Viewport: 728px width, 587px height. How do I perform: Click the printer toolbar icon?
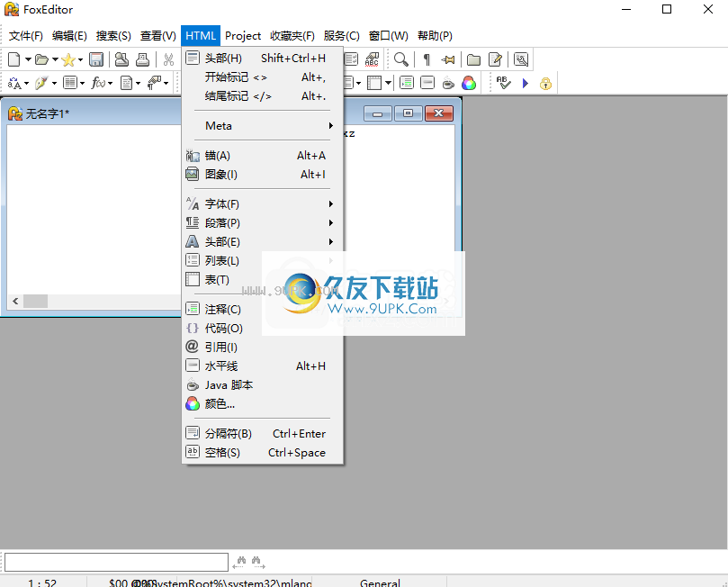click(142, 59)
